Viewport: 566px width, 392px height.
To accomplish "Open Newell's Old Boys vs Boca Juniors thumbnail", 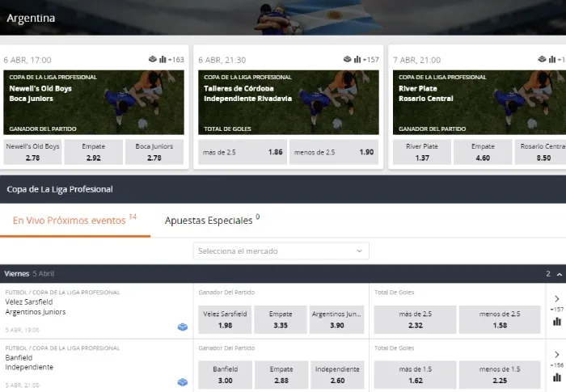I will (94, 103).
